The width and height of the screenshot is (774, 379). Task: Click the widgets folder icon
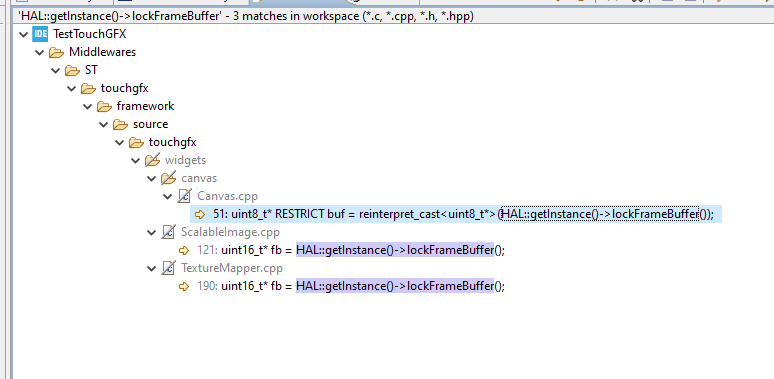coord(153,160)
